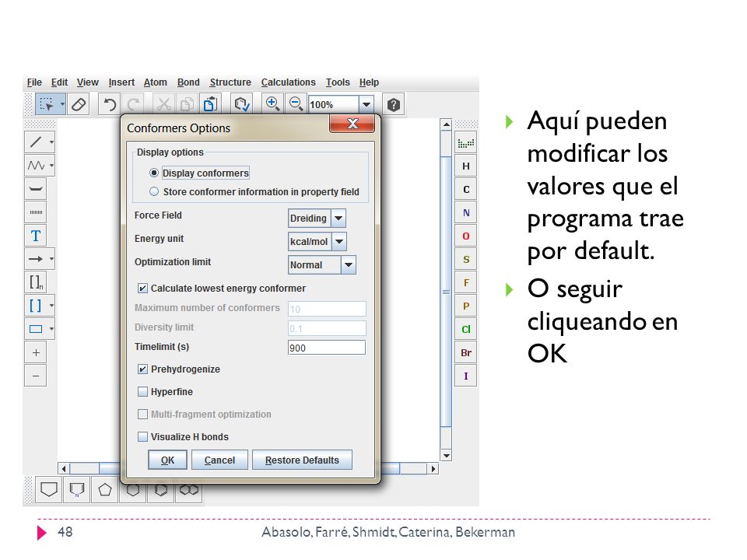The width and height of the screenshot is (747, 560).
Task: Expand arrow tool options arrow
Action: (x=51, y=259)
